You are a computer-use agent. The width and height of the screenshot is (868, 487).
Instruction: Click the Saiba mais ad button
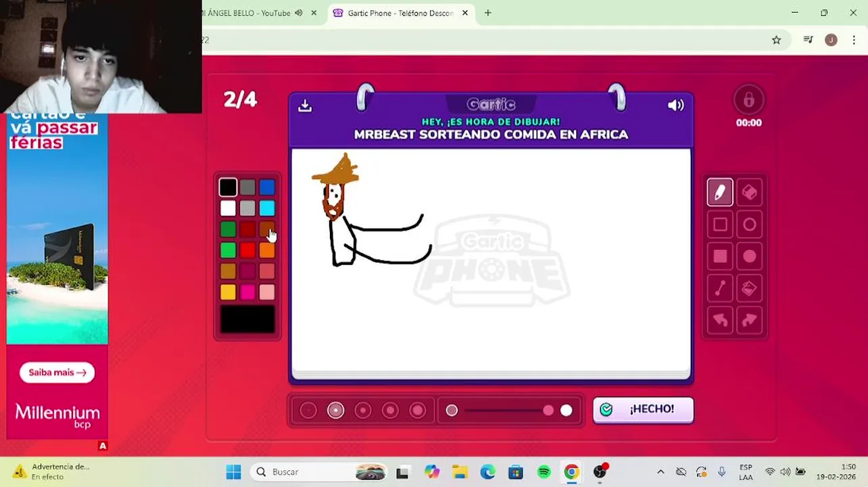[x=57, y=373]
